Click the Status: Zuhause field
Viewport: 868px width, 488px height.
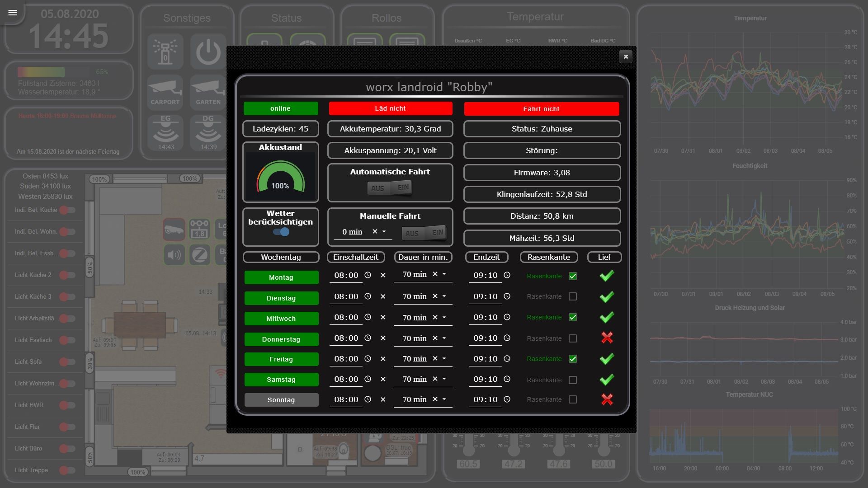tap(542, 129)
